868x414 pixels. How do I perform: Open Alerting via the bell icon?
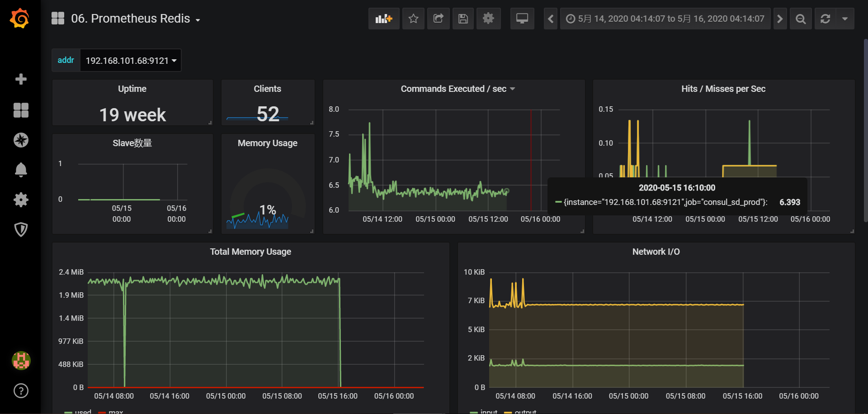tap(21, 170)
